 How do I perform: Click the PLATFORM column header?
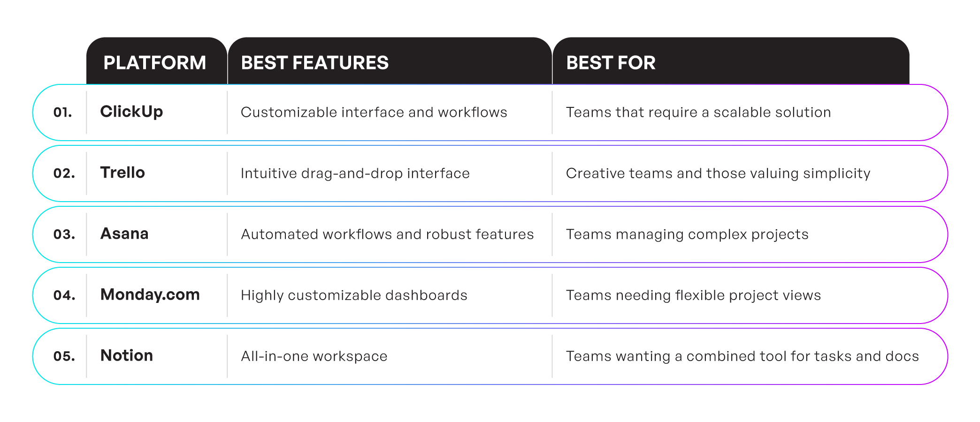click(x=154, y=63)
